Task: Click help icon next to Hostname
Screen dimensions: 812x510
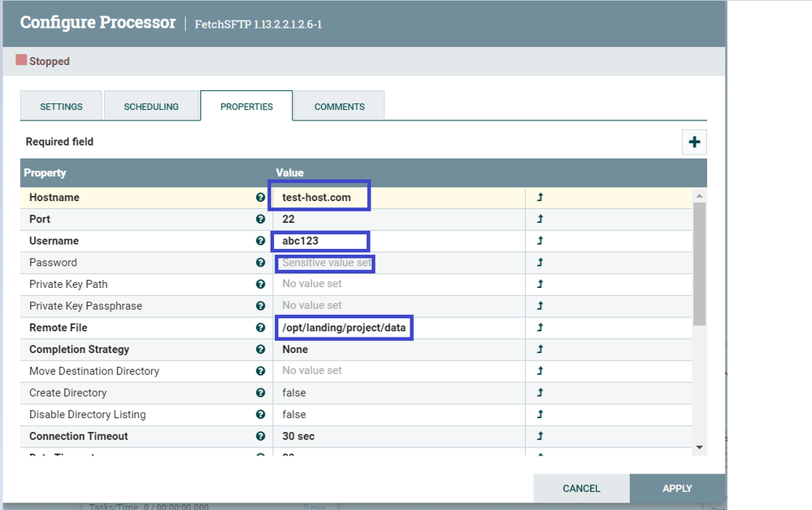Action: coord(260,198)
